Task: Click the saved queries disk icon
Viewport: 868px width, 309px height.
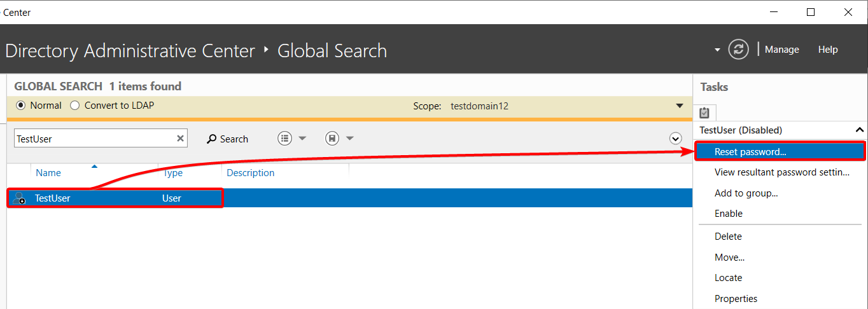Action: click(332, 139)
